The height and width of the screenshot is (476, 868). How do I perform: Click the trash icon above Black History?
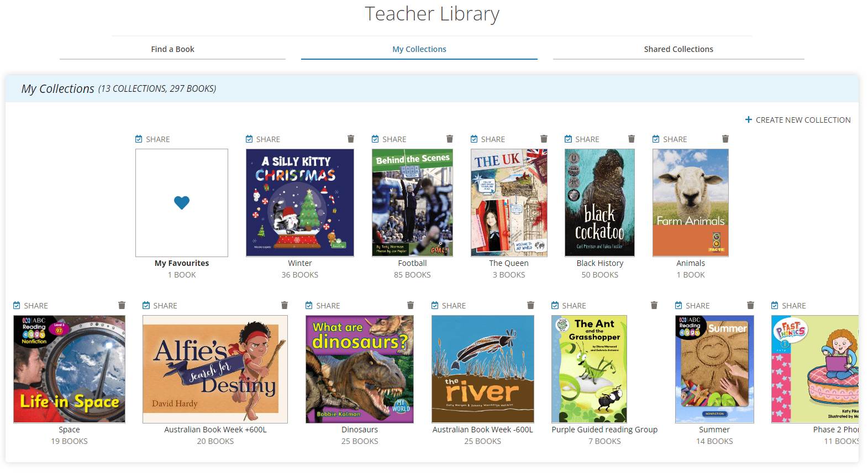tap(631, 139)
